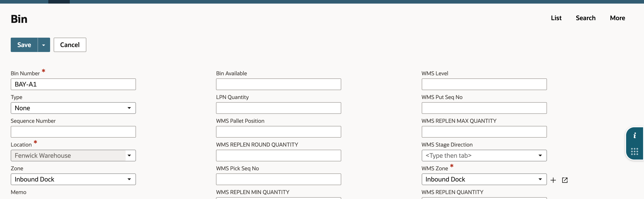The height and width of the screenshot is (199, 644).
Task: Open the Save options dropdown arrow
Action: [44, 45]
